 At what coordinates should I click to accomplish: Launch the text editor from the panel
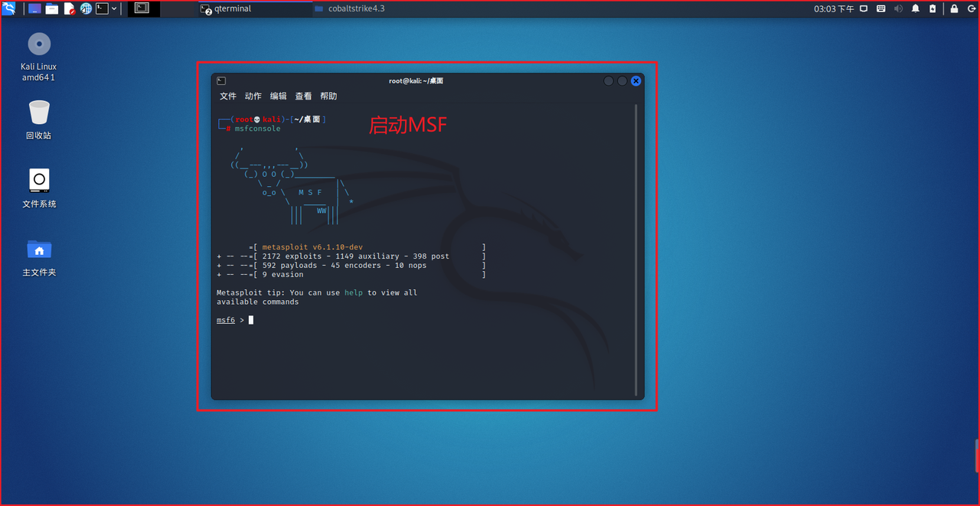coord(70,8)
